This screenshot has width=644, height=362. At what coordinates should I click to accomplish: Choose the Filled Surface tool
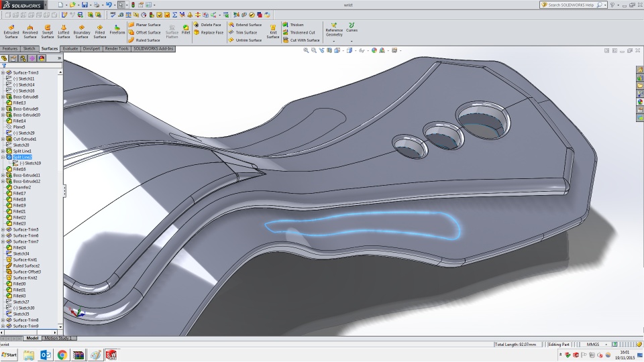[100, 31]
